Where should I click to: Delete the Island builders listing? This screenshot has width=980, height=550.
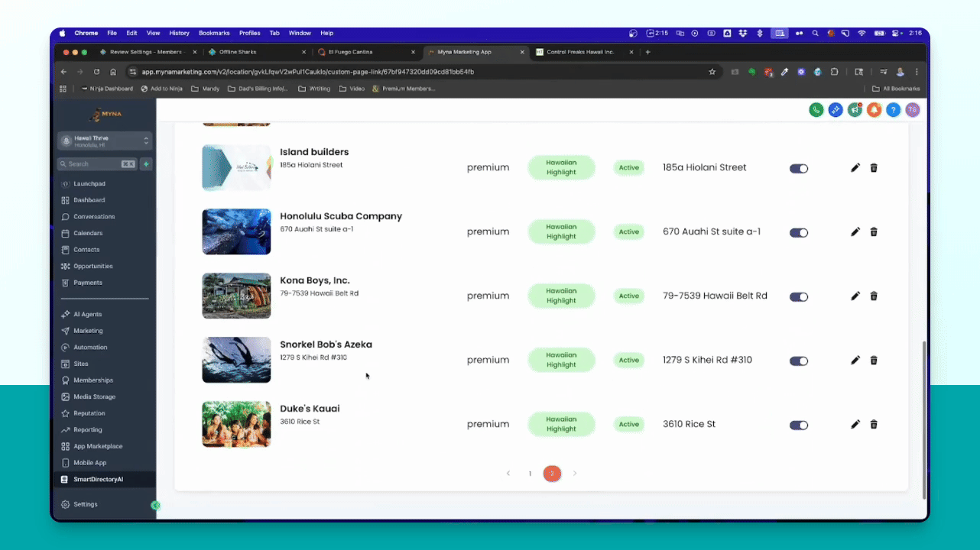tap(874, 168)
